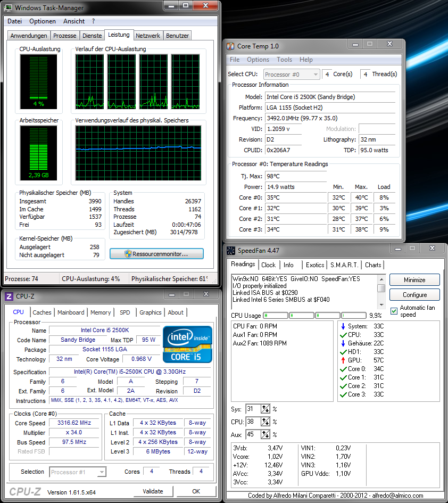Image resolution: width=448 pixels, height=503 pixels.
Task: Click the Minimize button in SpeedFan
Action: coord(414,280)
